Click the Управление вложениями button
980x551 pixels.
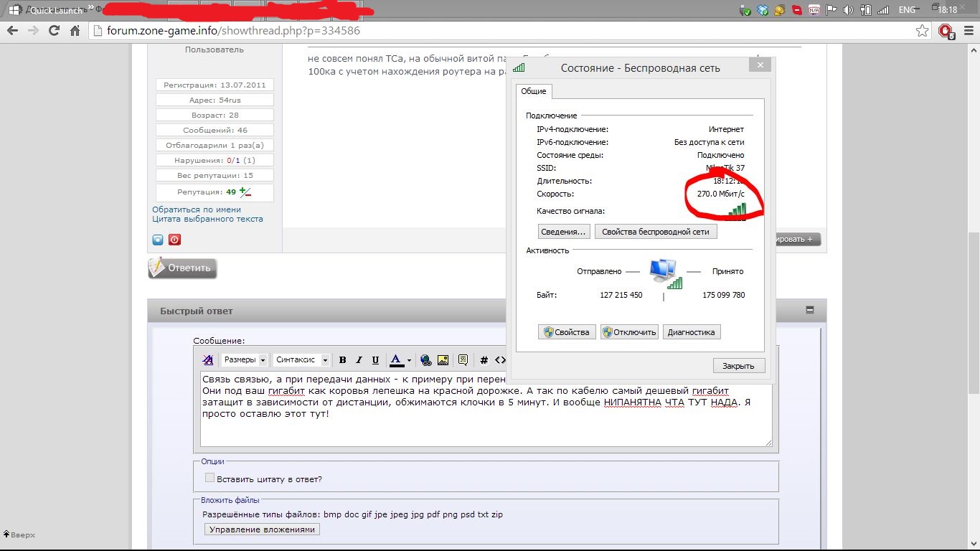click(x=262, y=529)
